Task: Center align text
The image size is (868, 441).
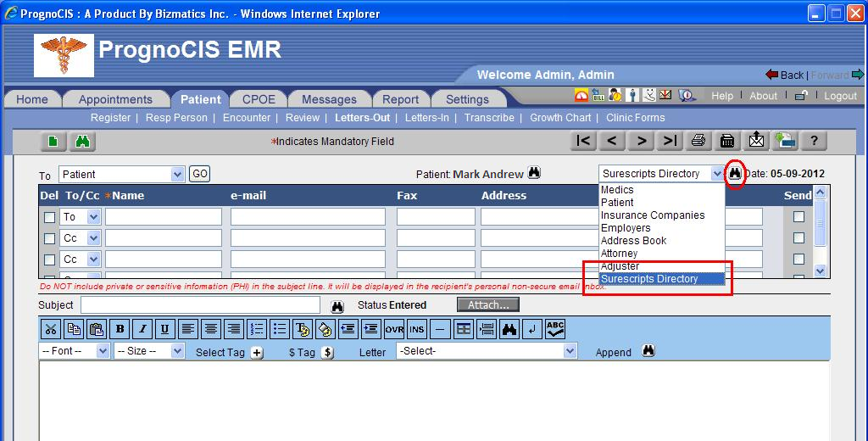Action: (x=211, y=329)
